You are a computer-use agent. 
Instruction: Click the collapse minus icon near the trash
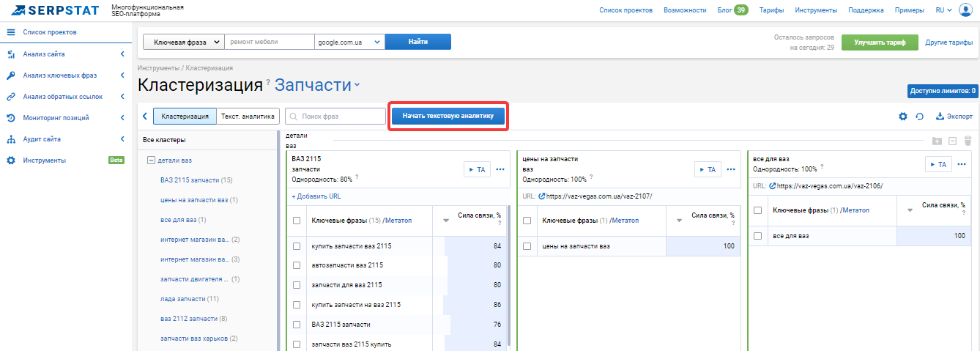[952, 141]
